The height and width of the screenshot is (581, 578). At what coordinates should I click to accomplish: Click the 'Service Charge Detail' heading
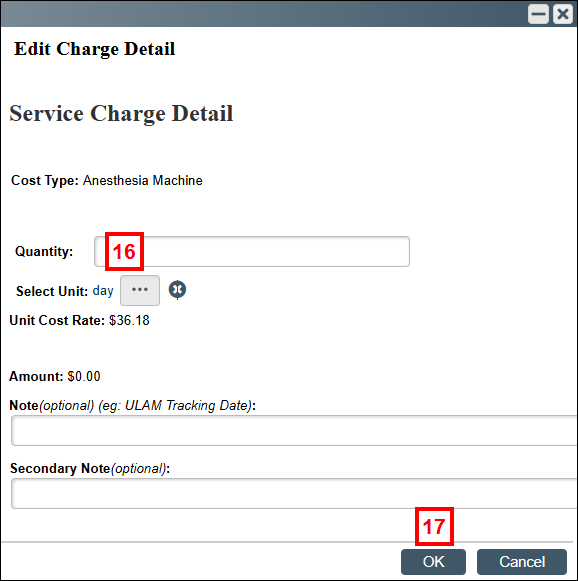(x=121, y=113)
